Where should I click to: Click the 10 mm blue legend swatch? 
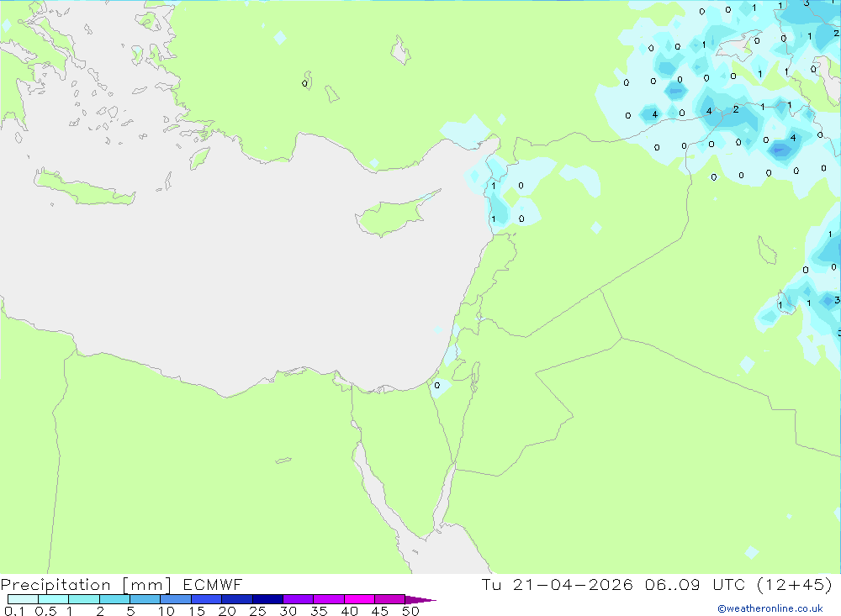tap(176, 599)
